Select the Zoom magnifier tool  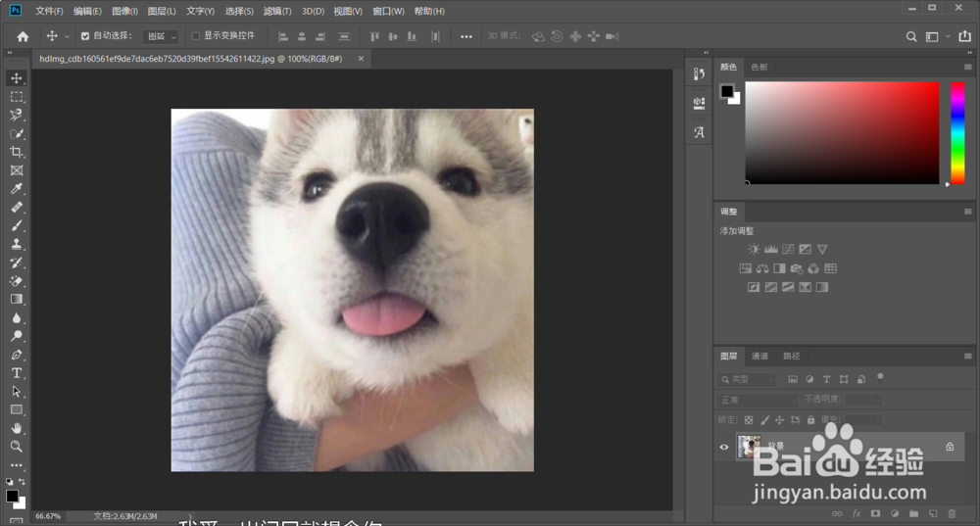[x=17, y=446]
